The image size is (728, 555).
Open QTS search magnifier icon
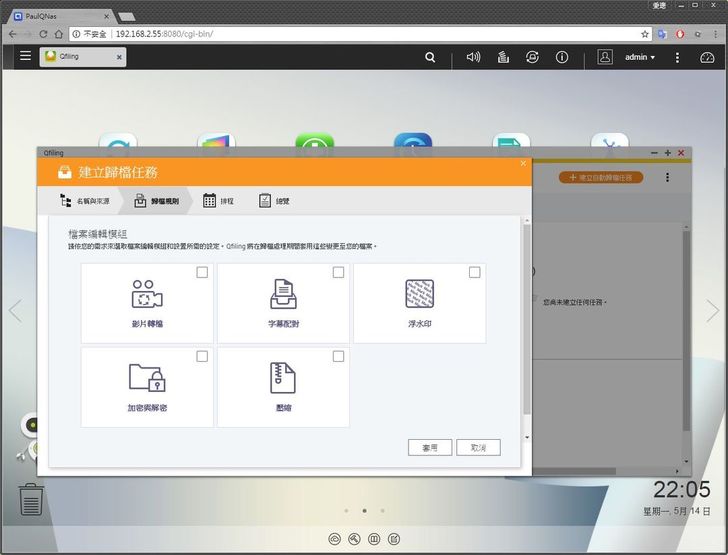pyautogui.click(x=430, y=57)
